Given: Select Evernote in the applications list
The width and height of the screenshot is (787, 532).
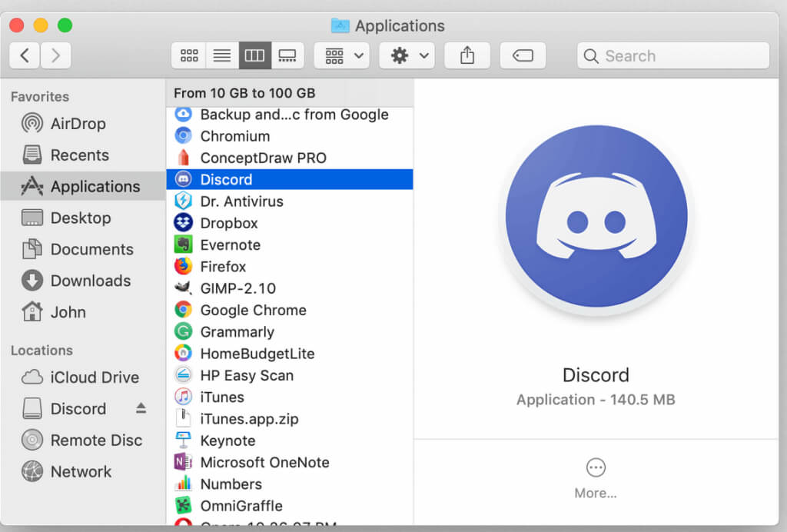Looking at the screenshot, I should point(230,244).
